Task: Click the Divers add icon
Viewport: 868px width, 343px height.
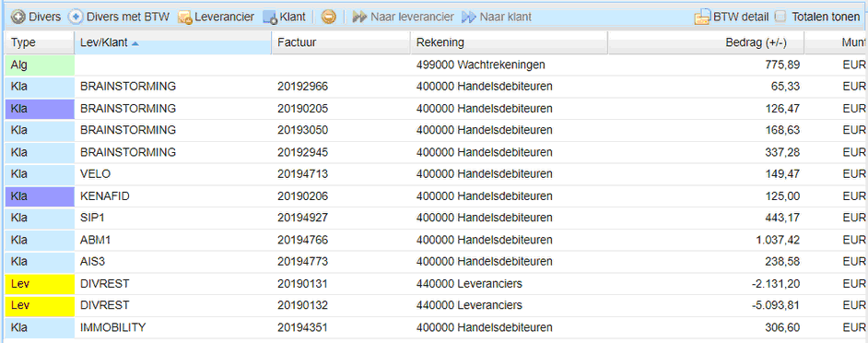Action: [x=18, y=18]
